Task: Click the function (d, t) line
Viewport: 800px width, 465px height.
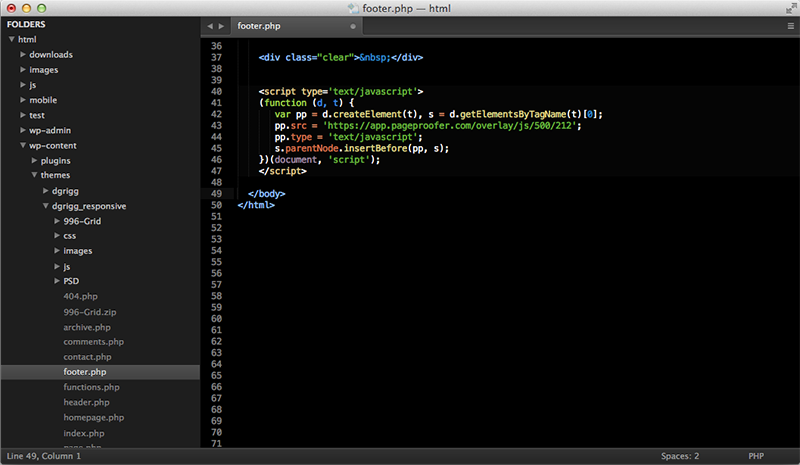Action: point(307,103)
